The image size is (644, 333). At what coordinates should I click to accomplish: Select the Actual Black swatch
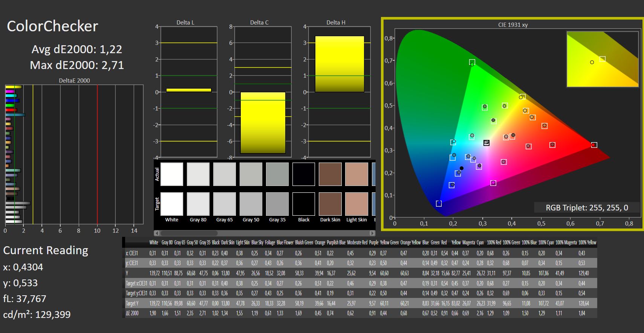click(304, 174)
